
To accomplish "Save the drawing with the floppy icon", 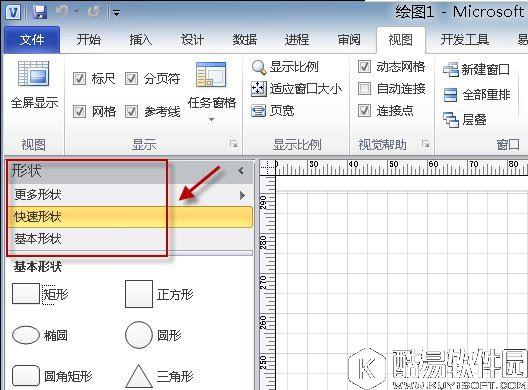I will click(40, 13).
